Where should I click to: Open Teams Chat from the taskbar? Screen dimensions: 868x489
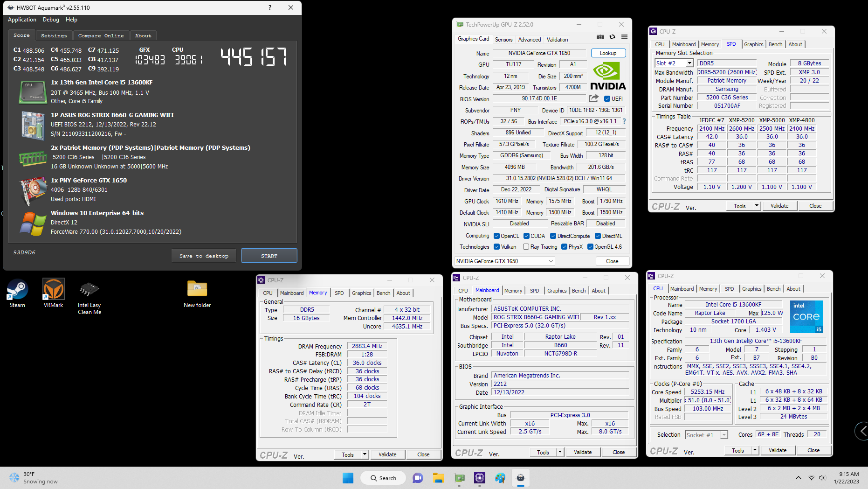point(418,478)
